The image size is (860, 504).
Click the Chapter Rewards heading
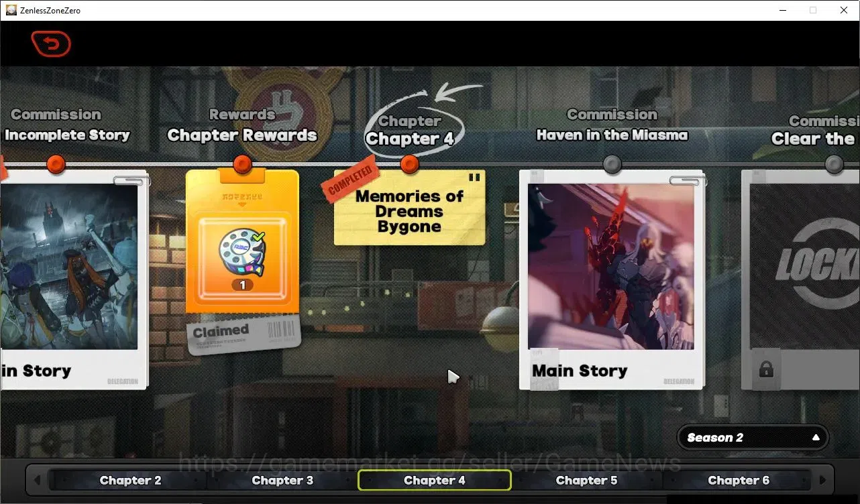pyautogui.click(x=242, y=135)
